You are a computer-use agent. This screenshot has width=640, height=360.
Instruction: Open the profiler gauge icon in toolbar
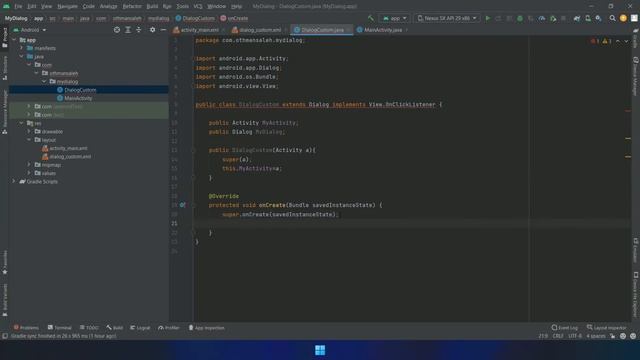tap(542, 18)
